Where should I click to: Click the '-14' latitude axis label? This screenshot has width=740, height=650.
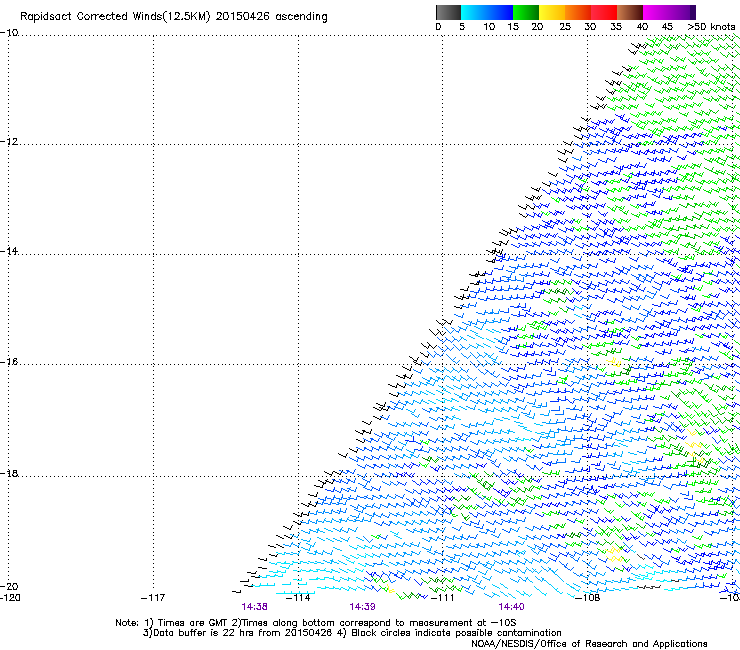point(9,251)
